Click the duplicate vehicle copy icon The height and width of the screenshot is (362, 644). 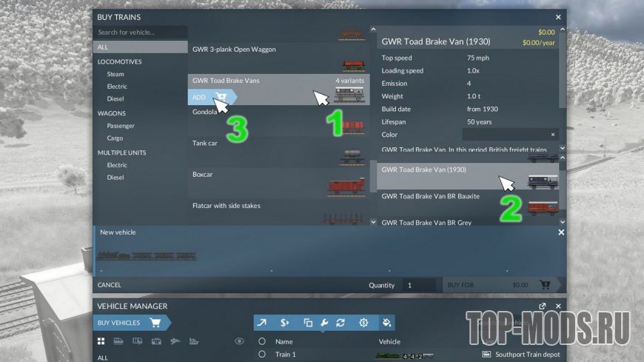point(308,323)
